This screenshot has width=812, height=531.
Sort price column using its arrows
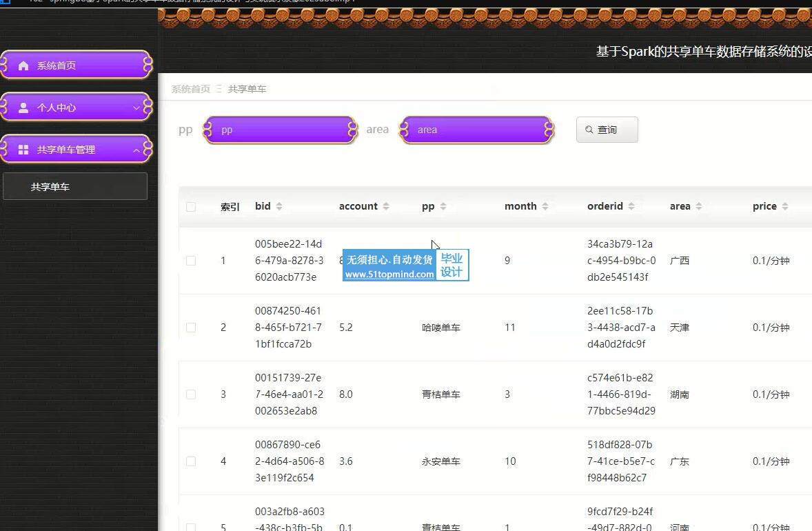point(784,206)
